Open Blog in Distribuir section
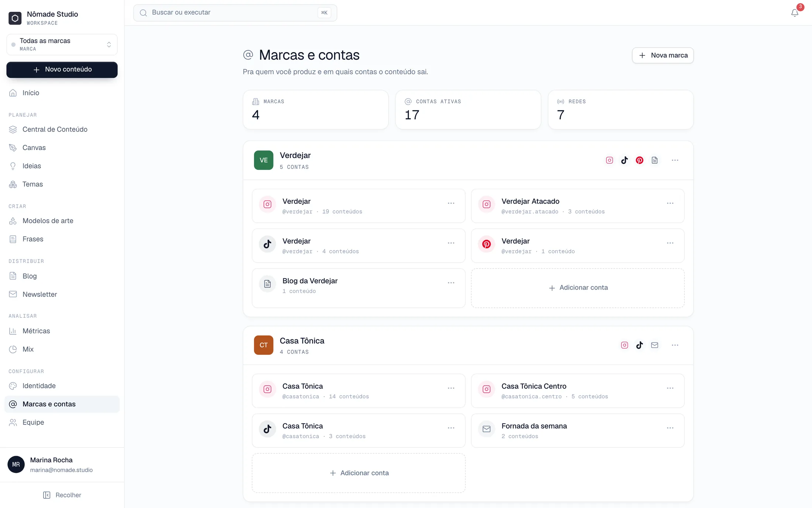Screen dimensions: 812x508 [62, 276]
